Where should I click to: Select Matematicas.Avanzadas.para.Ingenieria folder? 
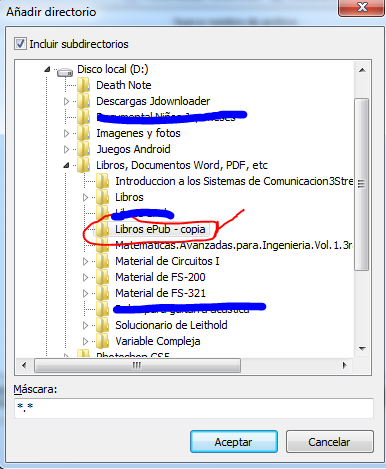[234, 245]
